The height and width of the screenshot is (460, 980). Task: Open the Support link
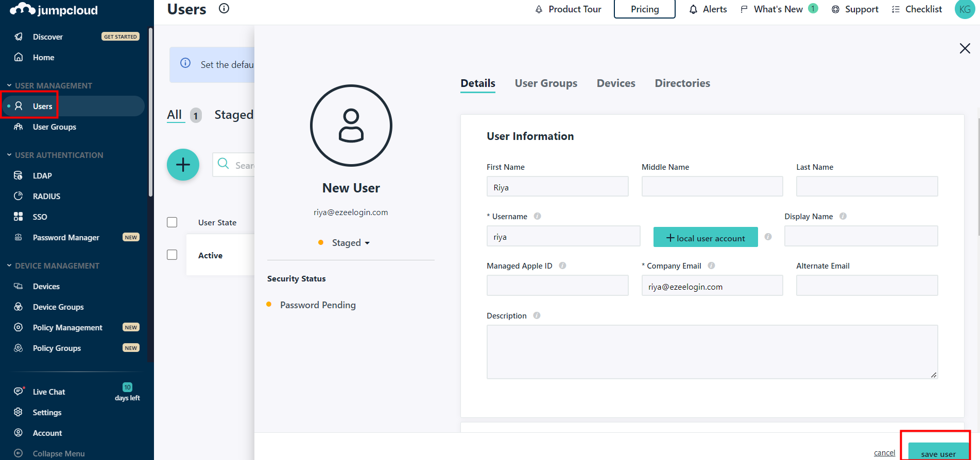[x=855, y=9]
